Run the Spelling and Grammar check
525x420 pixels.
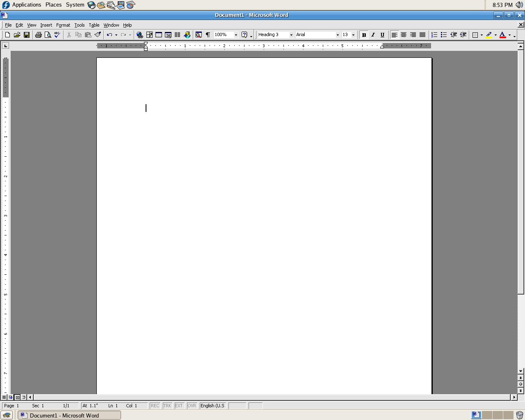click(57, 35)
